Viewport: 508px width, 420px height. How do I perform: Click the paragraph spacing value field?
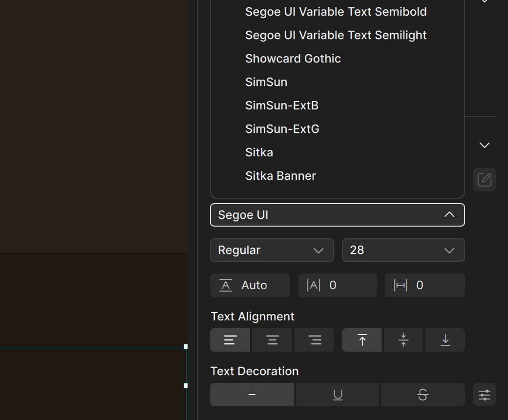[425, 285]
